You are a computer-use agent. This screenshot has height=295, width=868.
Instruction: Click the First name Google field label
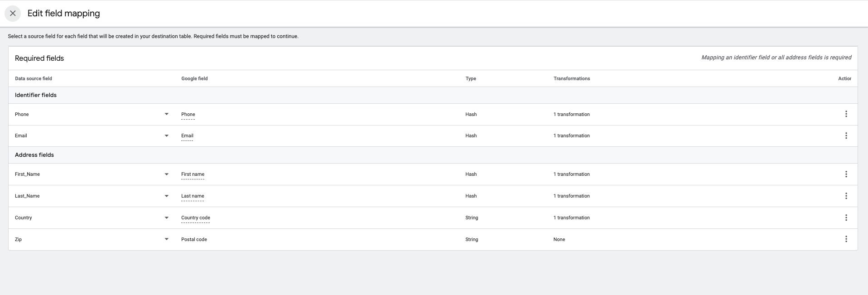point(193,174)
